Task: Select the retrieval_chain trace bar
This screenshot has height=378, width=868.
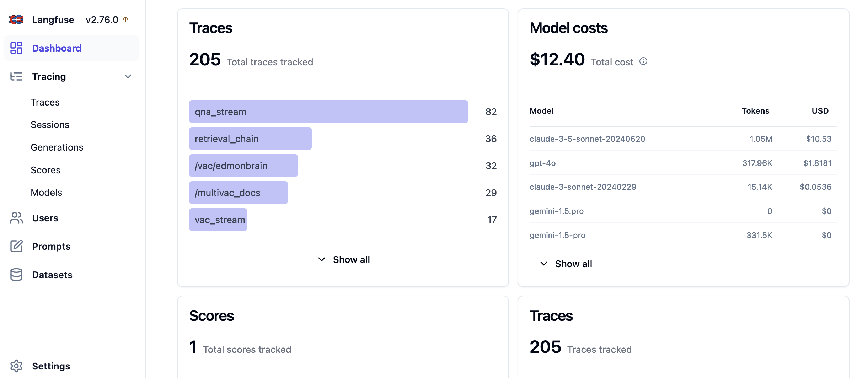Action: point(250,139)
